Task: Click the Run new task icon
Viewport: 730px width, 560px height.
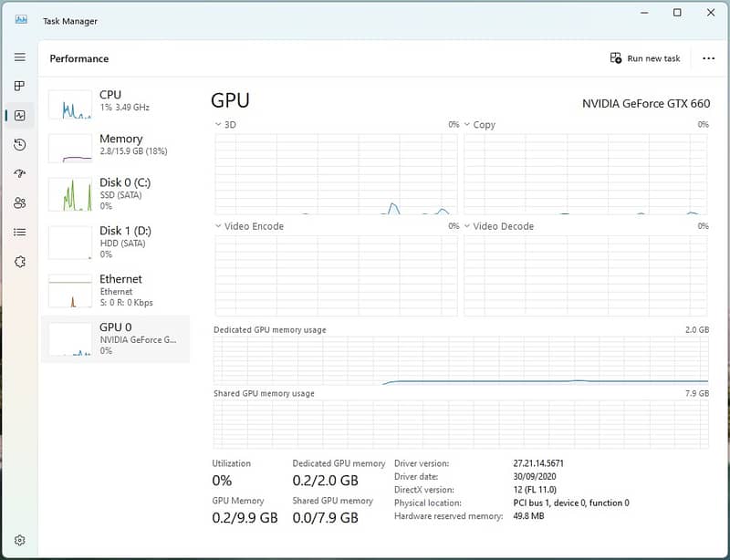Action: click(x=615, y=57)
